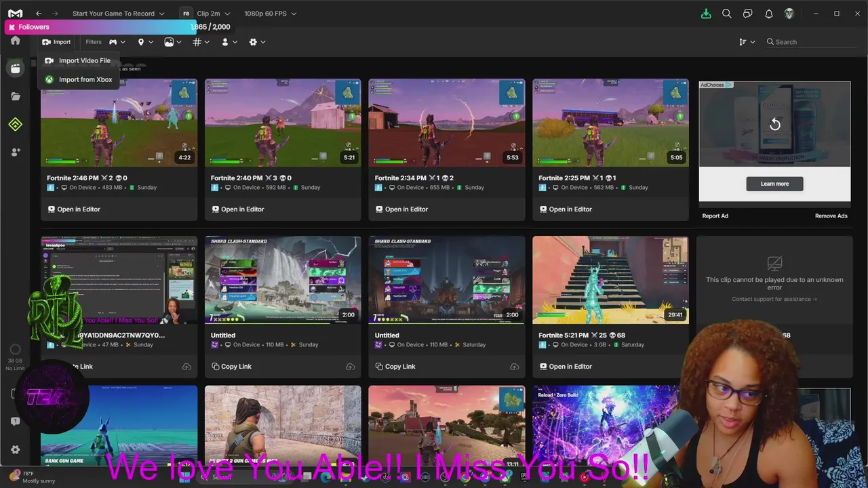Screen dimensions: 868x488
Task: Click the Followers goal progress bar
Action: (x=100, y=27)
